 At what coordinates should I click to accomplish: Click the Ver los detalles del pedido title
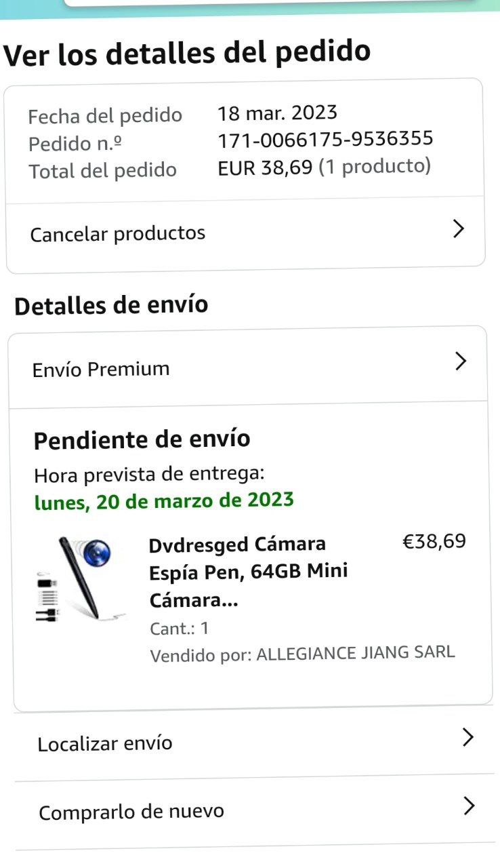tap(187, 53)
